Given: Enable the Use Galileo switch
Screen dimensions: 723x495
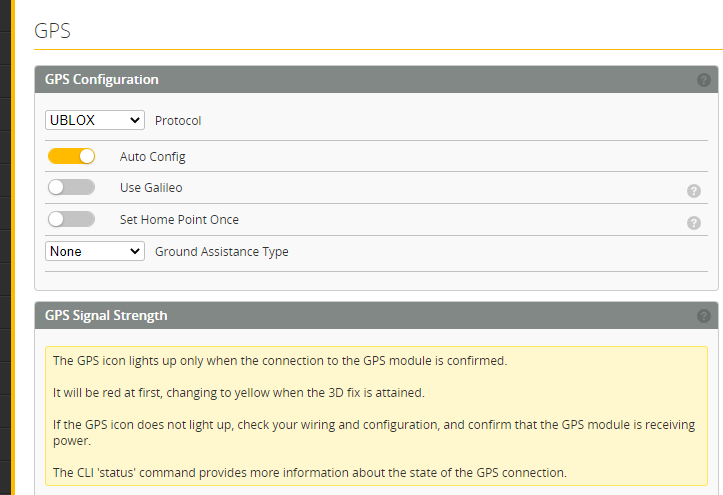Looking at the screenshot, I should pyautogui.click(x=71, y=187).
